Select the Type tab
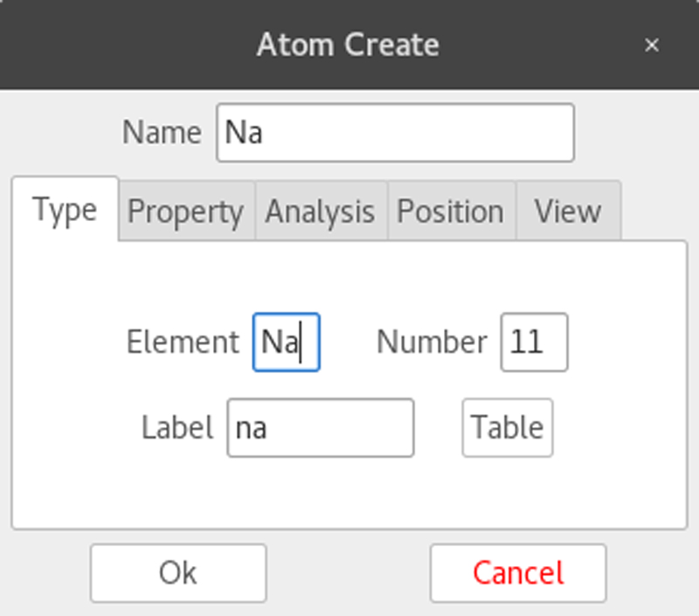 click(x=64, y=209)
